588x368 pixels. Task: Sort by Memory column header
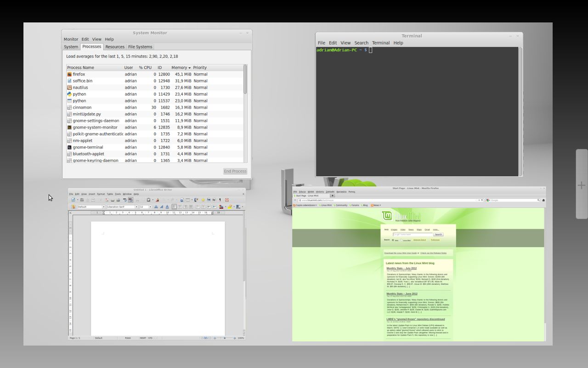(181, 68)
